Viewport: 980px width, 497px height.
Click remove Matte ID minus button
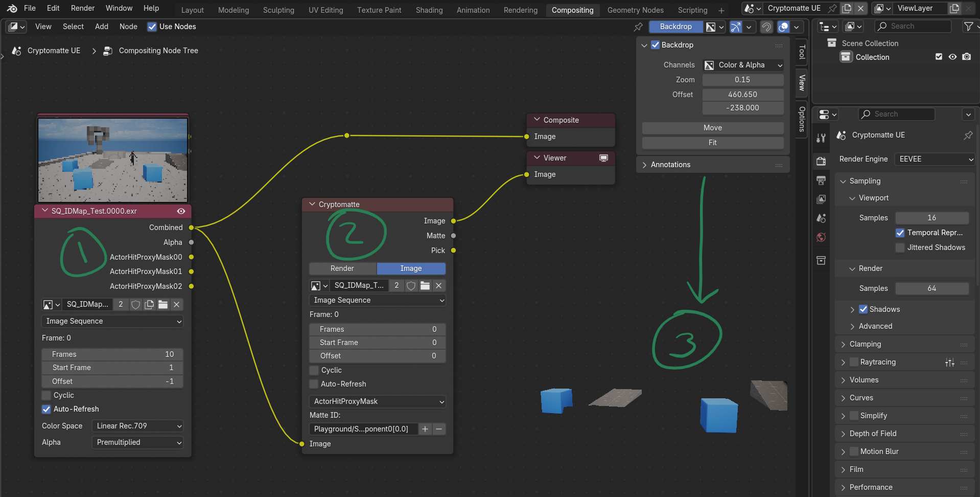pos(439,429)
